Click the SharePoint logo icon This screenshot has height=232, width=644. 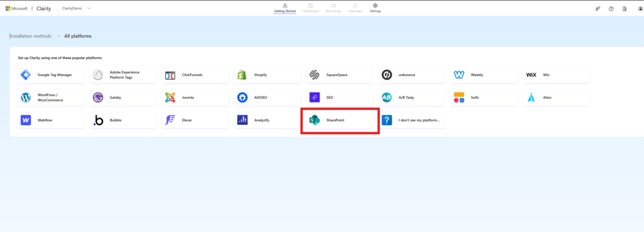(x=314, y=120)
